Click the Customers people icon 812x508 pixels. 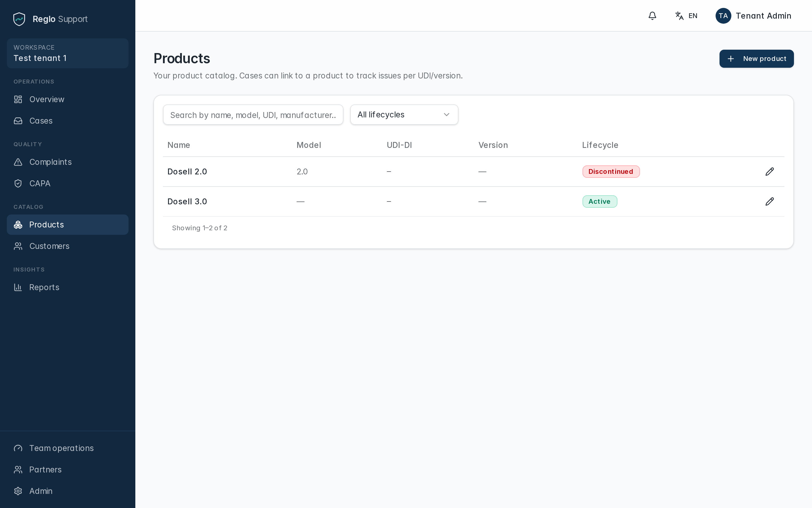(18, 246)
